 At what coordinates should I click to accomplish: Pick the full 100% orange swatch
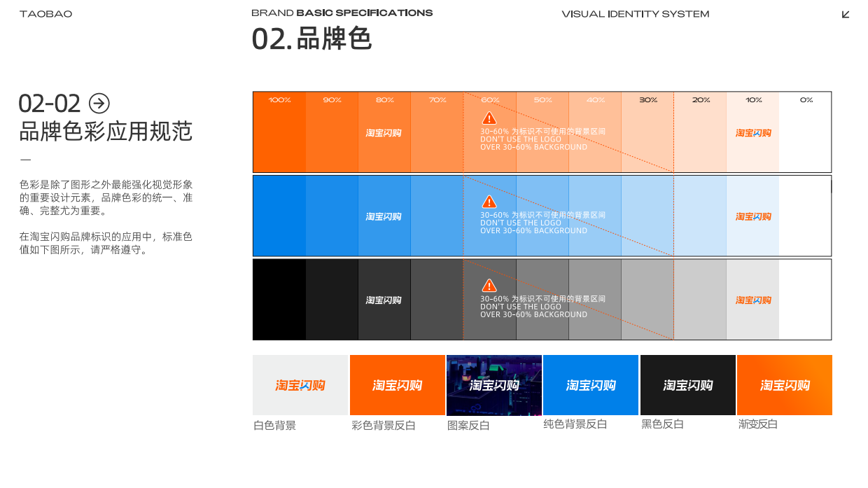(x=279, y=132)
